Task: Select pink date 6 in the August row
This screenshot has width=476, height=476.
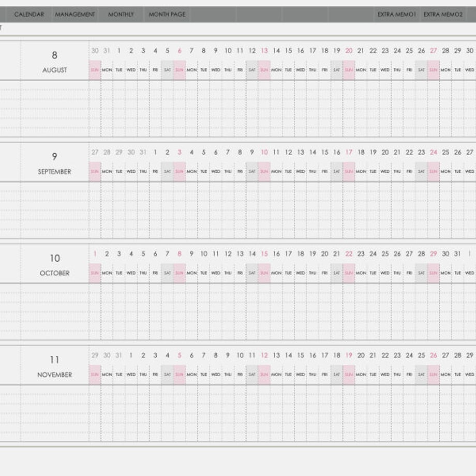Action: [x=180, y=51]
